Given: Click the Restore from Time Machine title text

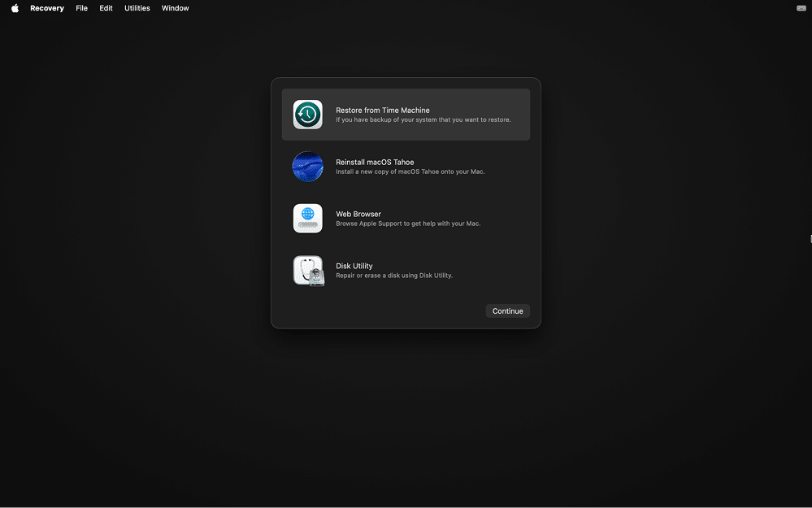Looking at the screenshot, I should point(383,110).
